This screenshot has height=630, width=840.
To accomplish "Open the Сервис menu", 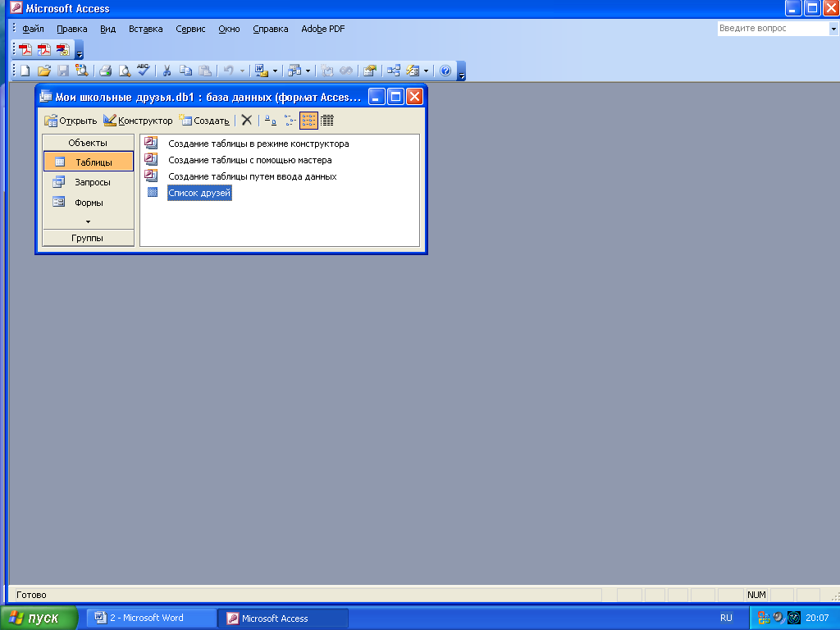I will (190, 29).
